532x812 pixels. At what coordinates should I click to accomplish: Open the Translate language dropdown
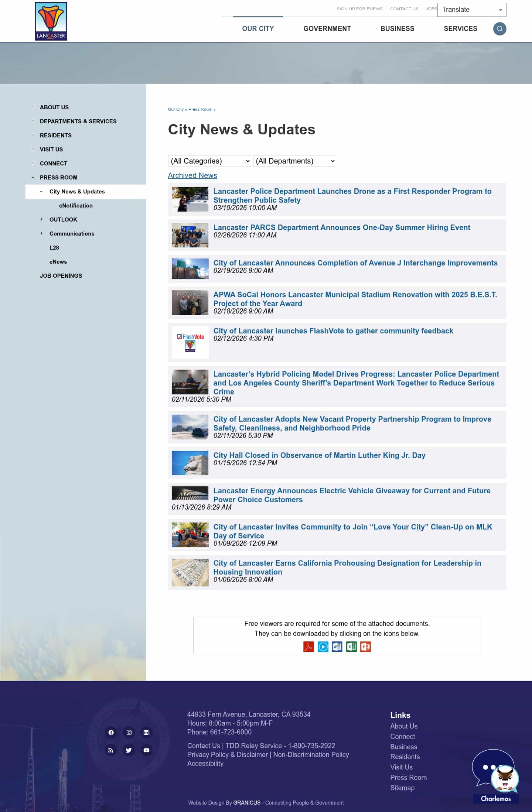coord(472,10)
